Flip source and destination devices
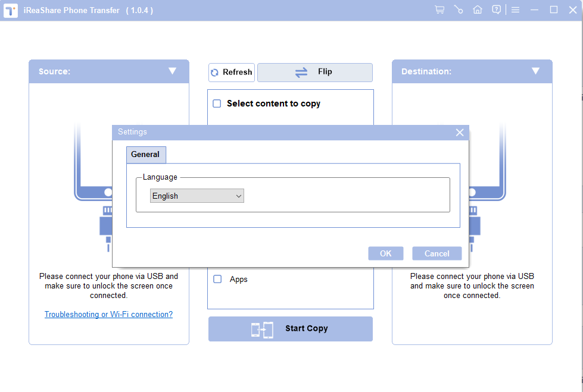 click(315, 73)
